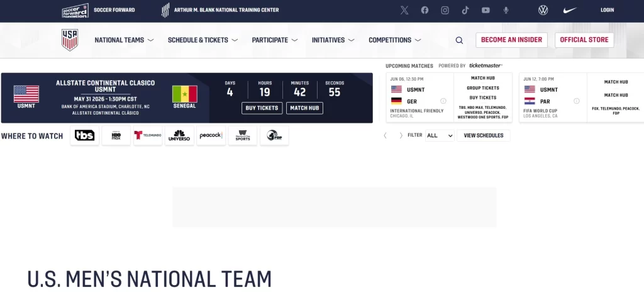Open the YouTube social icon
Viewport: 644px width, 304px height.
click(x=486, y=10)
